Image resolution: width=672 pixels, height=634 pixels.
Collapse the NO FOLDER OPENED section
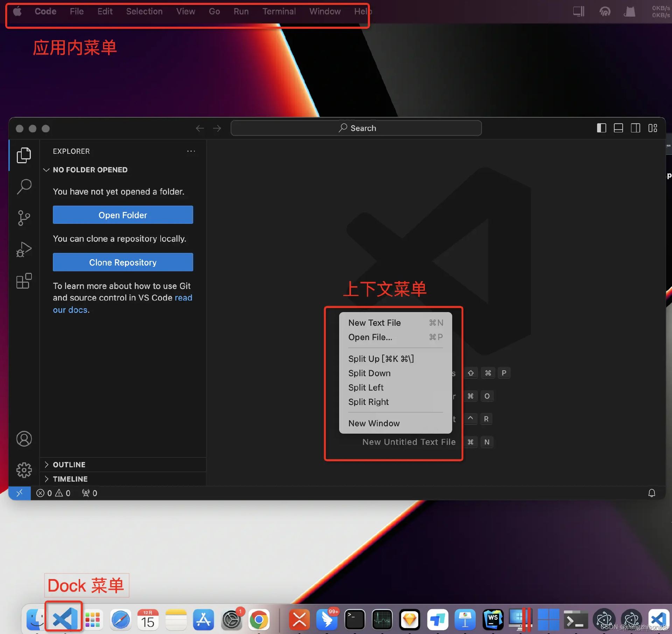click(47, 169)
